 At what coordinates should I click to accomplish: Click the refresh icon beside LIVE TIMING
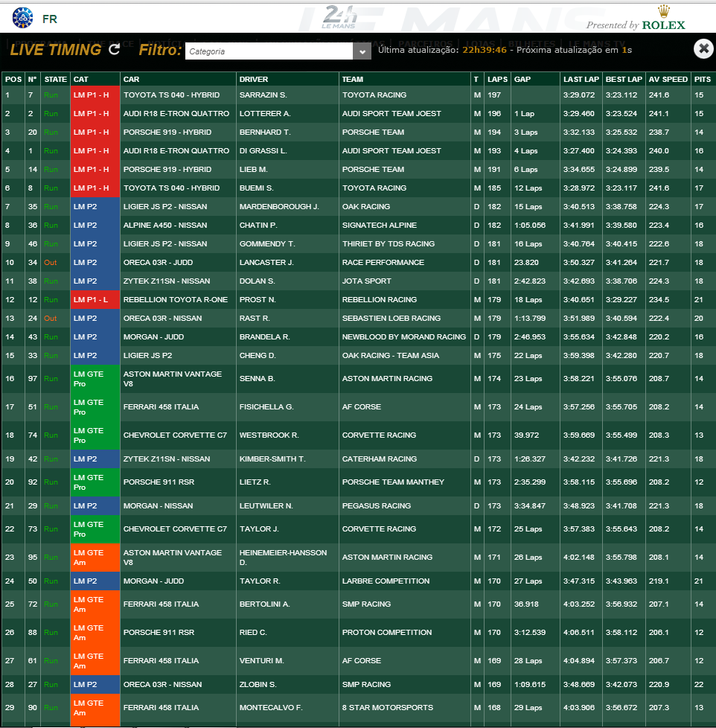click(114, 50)
